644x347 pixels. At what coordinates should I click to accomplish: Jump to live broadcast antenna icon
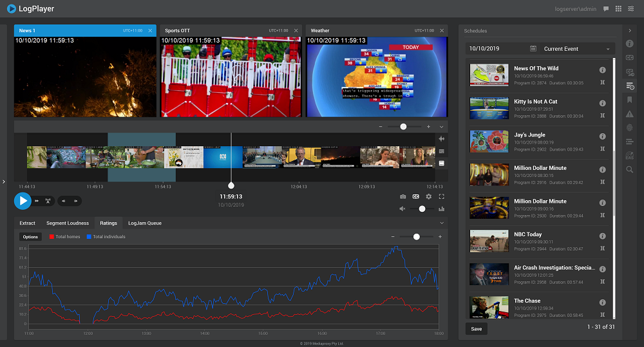(48, 201)
